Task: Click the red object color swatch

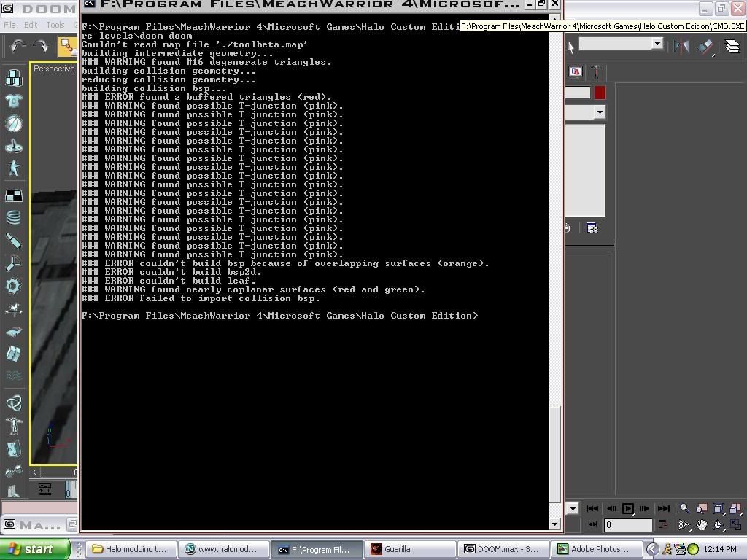Action: click(600, 93)
